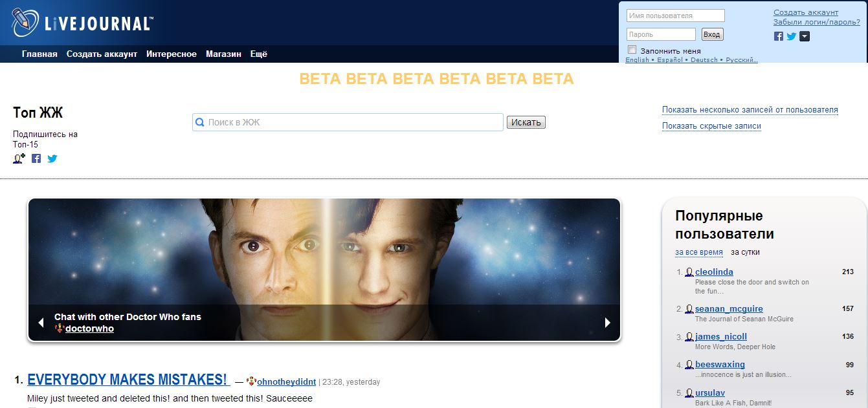The width and height of the screenshot is (868, 408).
Task: Click Twitter icon under Топ ЖЖ
Action: [x=52, y=158]
